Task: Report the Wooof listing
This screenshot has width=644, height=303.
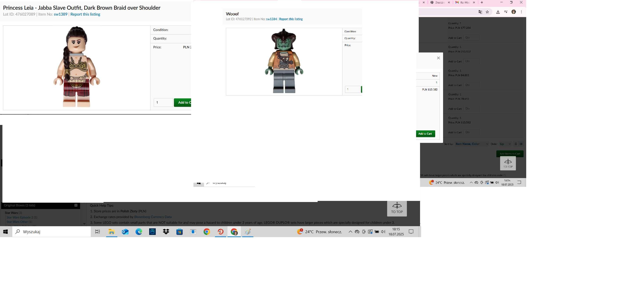Action: coord(291,19)
